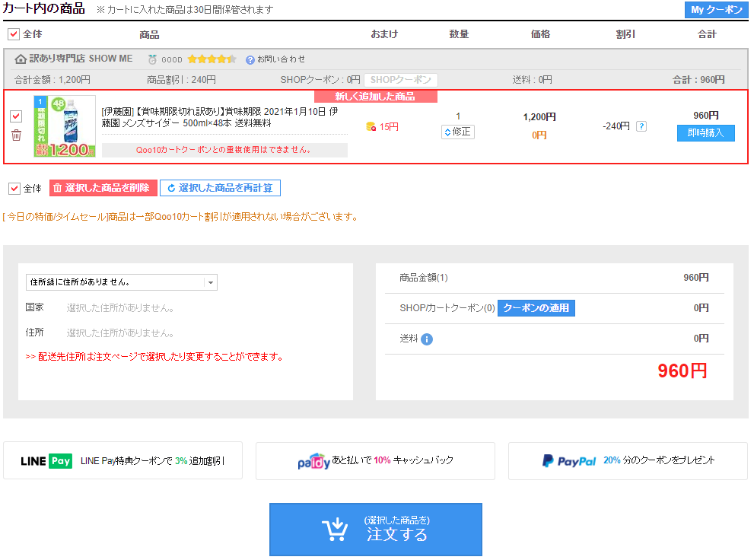Viewport: 754px width, 560px height.
Task: Toggle the 全体 checkbox beside delete button
Action: point(14,189)
